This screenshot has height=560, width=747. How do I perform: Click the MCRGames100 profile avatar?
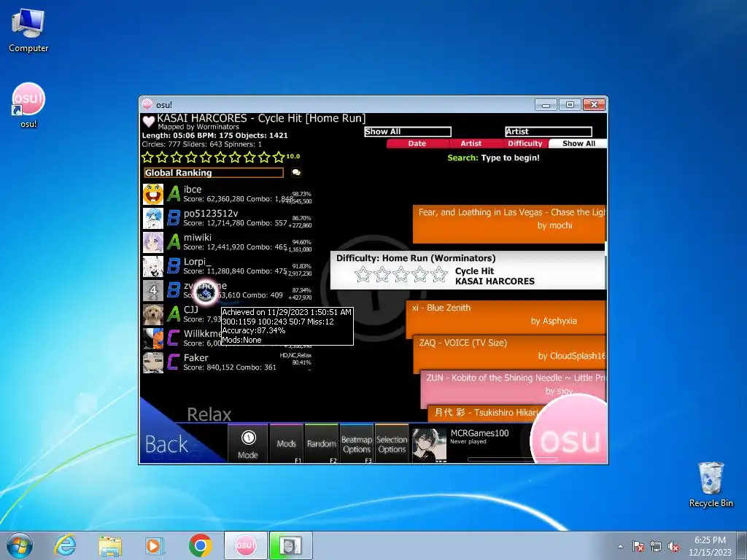point(429,446)
